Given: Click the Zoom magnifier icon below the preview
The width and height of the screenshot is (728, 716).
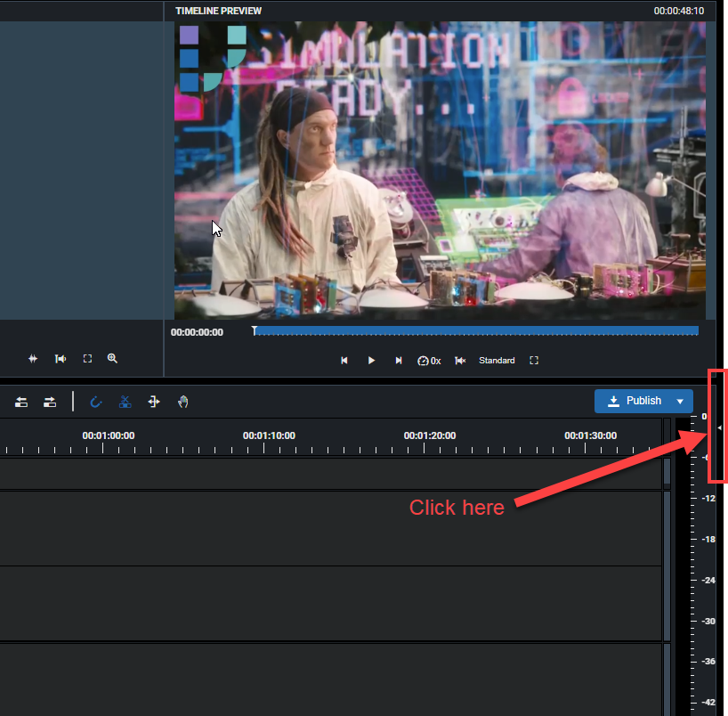Looking at the screenshot, I should (112, 358).
